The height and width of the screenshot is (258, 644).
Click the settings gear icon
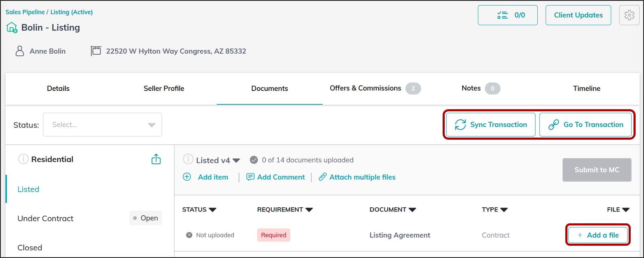(629, 15)
